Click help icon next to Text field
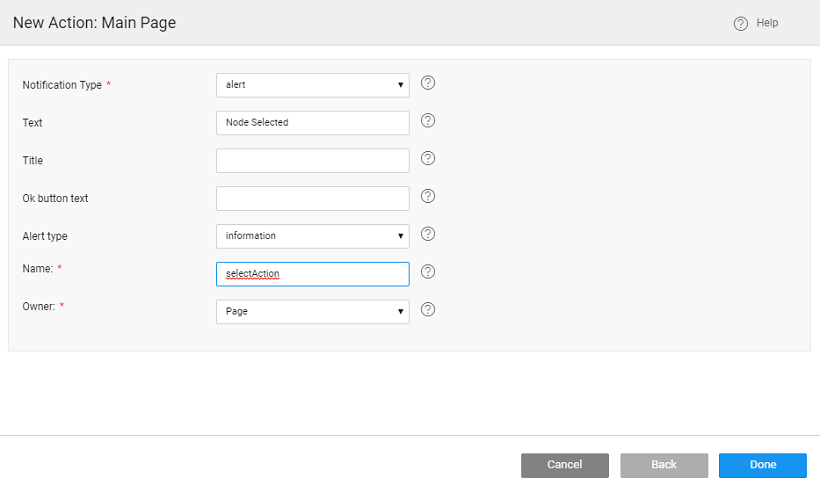The width and height of the screenshot is (820, 492). pyautogui.click(x=428, y=121)
